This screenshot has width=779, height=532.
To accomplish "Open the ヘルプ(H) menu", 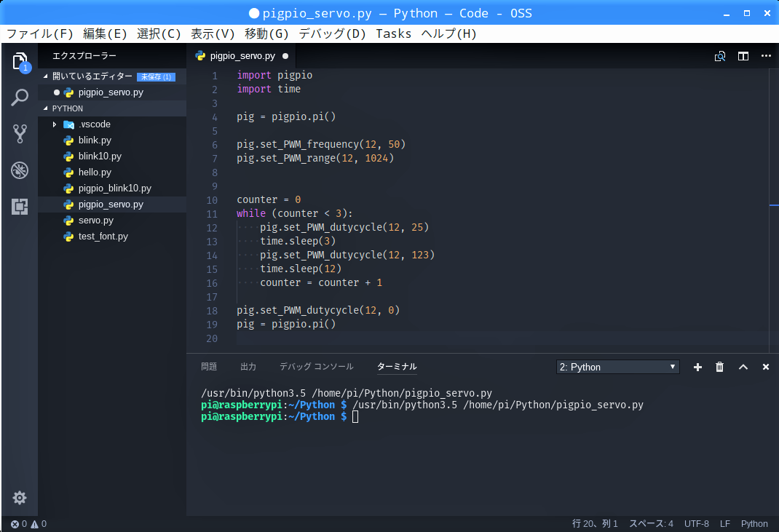I will (x=449, y=33).
